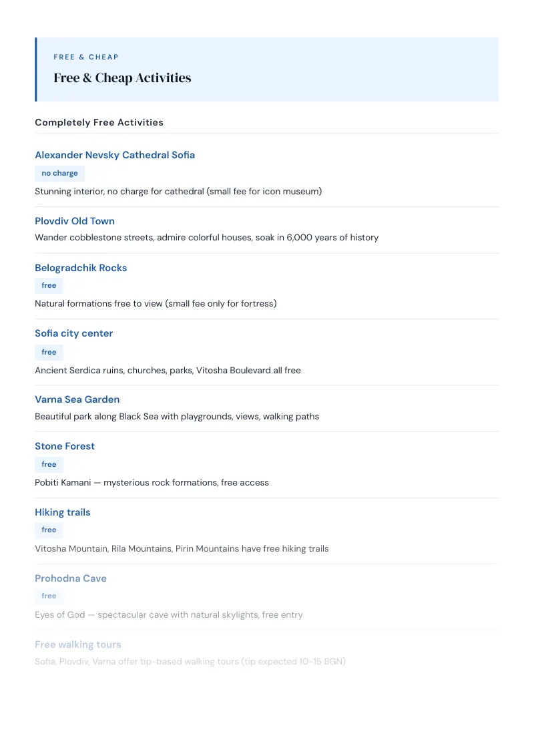
Task: Open the Prohodna Cave heading
Action: (x=70, y=578)
